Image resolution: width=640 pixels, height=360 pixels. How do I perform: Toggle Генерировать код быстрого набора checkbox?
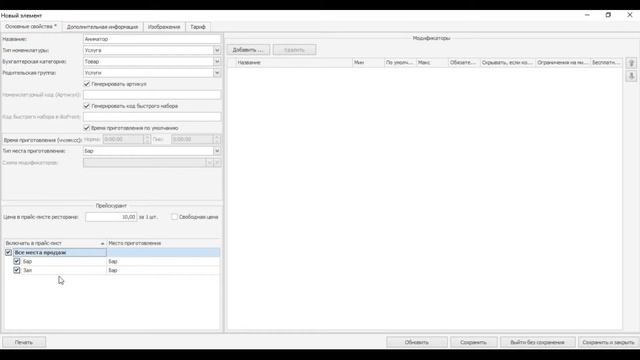click(x=87, y=106)
